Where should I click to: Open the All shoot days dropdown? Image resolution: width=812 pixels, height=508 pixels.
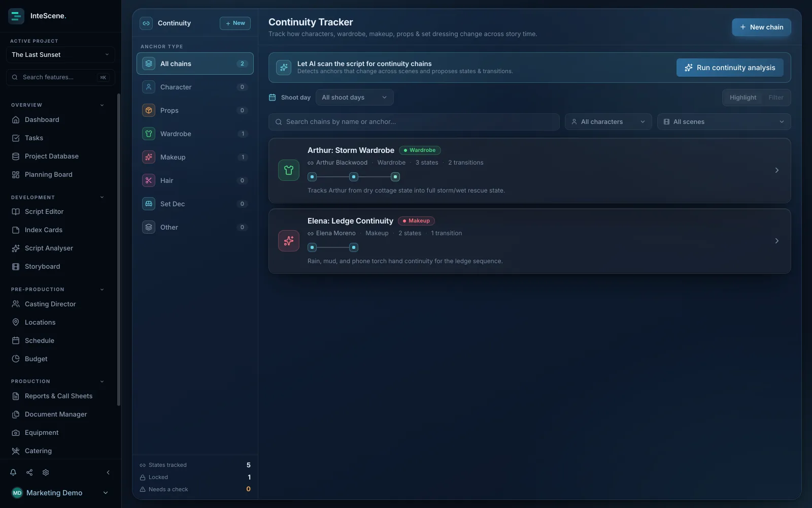point(354,98)
